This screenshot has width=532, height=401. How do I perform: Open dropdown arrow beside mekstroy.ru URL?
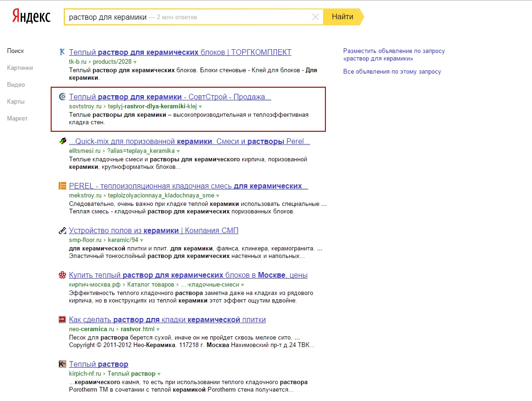(x=217, y=196)
